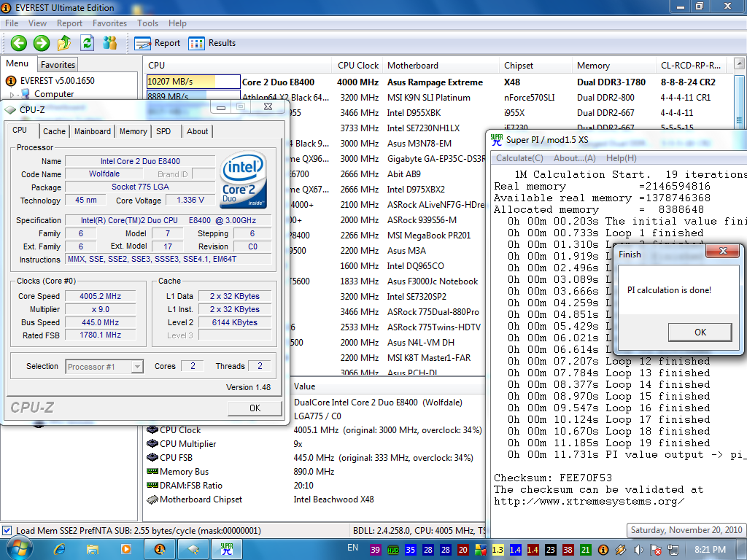Select the Favorites tab in EVEREST sidebar
Image resolution: width=747 pixels, height=560 pixels.
(58, 65)
